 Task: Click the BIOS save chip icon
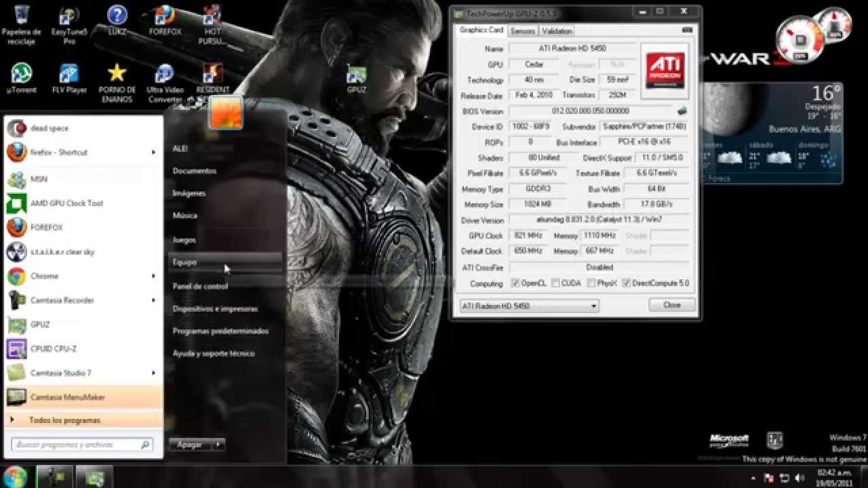click(682, 111)
